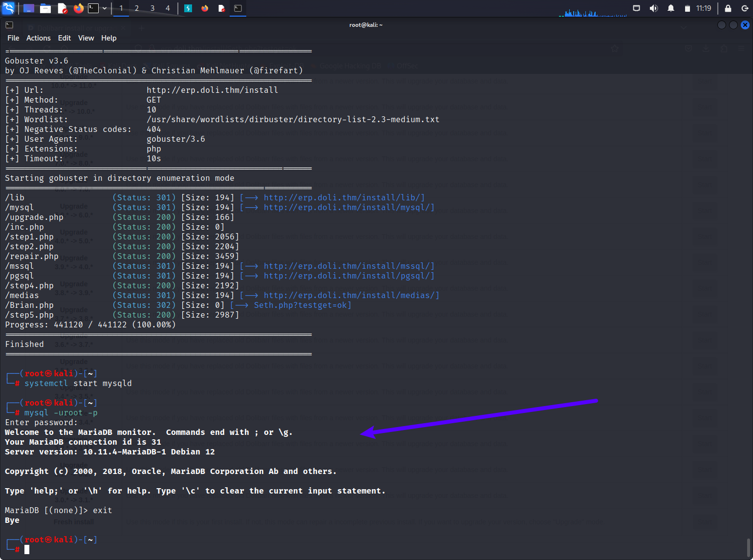The width and height of the screenshot is (753, 560).
Task: Click the URL 'http://erp.doli.thm/install'
Action: pyautogui.click(x=213, y=90)
